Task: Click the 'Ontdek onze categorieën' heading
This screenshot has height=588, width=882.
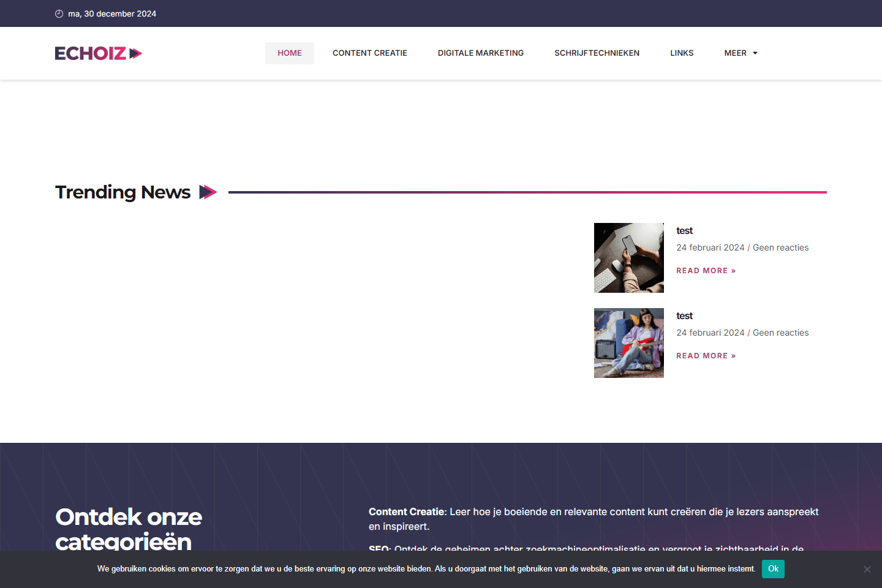Action: pos(129,529)
